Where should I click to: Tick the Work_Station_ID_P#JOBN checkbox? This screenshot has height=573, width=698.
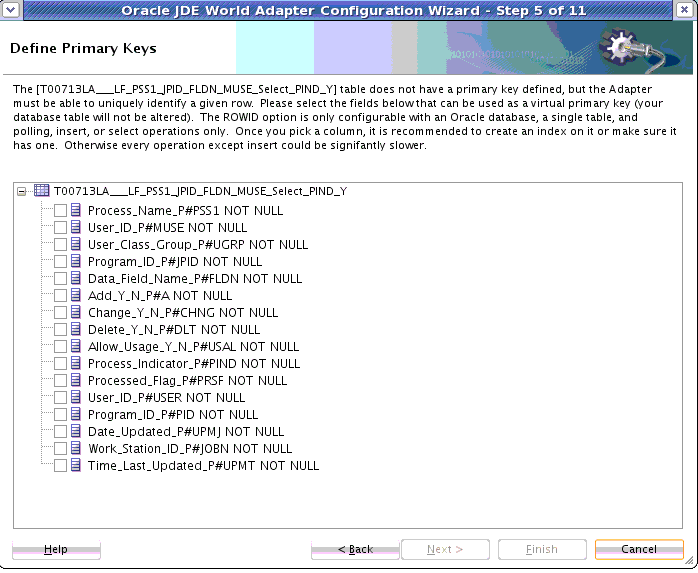61,449
